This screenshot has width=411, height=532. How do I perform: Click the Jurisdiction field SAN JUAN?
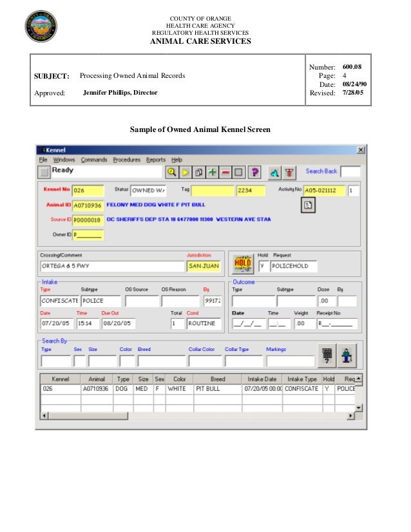(204, 266)
